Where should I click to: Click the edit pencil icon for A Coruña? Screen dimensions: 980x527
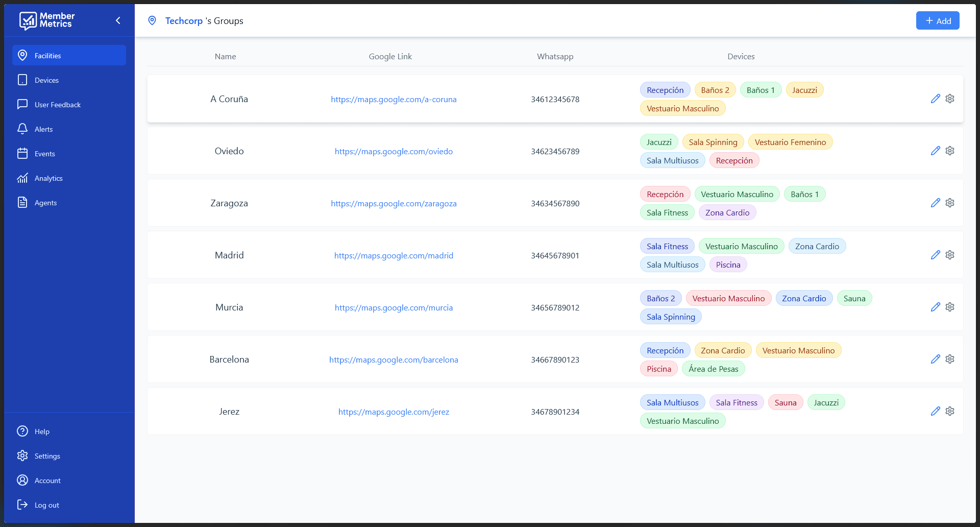point(935,99)
